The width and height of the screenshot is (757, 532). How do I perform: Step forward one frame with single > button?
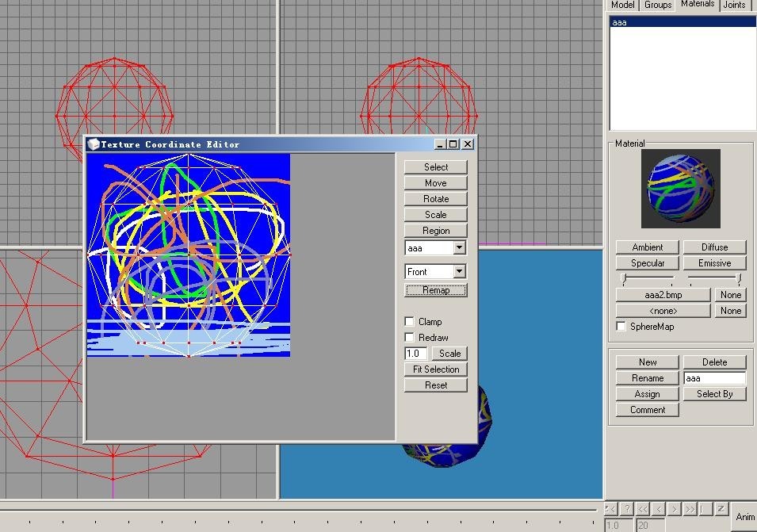[674, 509]
